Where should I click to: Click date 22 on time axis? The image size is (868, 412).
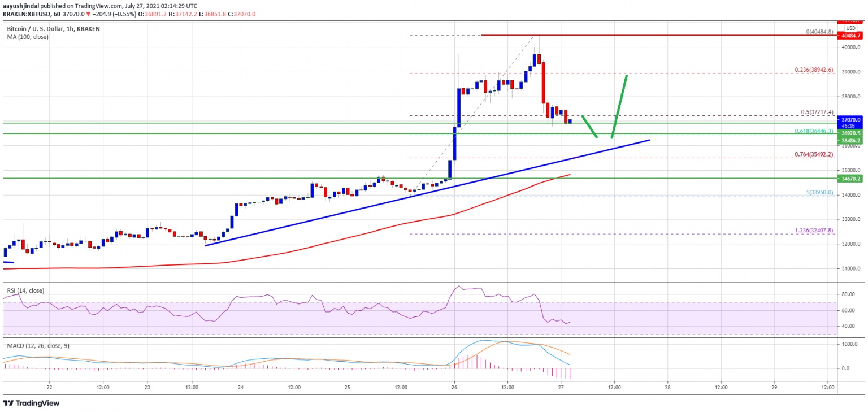50,388
